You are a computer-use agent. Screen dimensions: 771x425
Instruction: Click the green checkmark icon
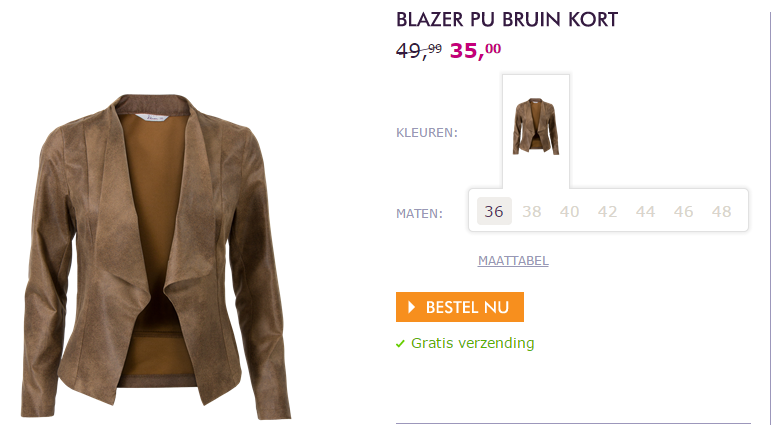coord(400,343)
